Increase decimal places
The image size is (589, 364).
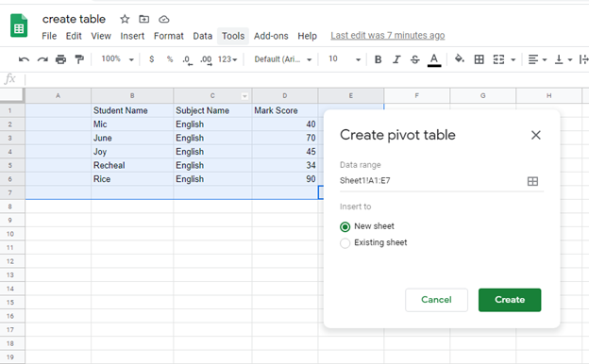coord(206,59)
